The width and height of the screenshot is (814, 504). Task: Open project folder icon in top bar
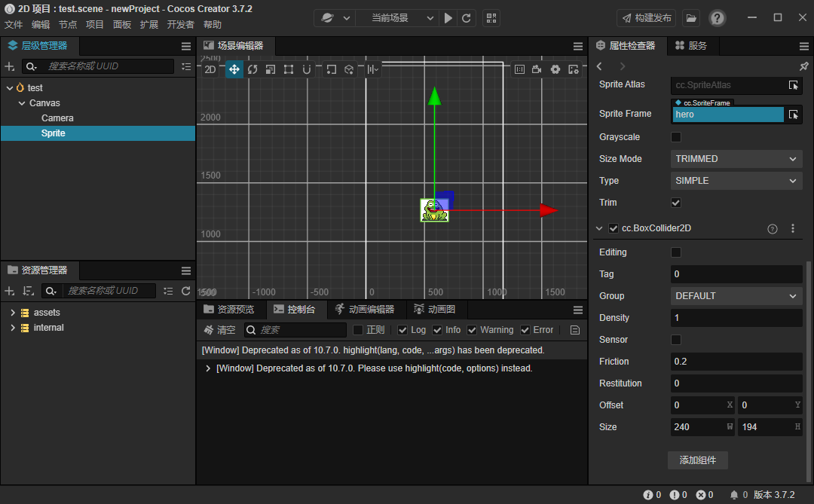(x=691, y=18)
